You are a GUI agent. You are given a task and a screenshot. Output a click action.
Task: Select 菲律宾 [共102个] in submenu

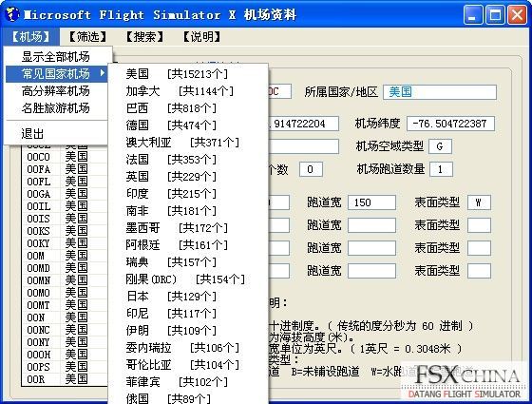[188, 382]
